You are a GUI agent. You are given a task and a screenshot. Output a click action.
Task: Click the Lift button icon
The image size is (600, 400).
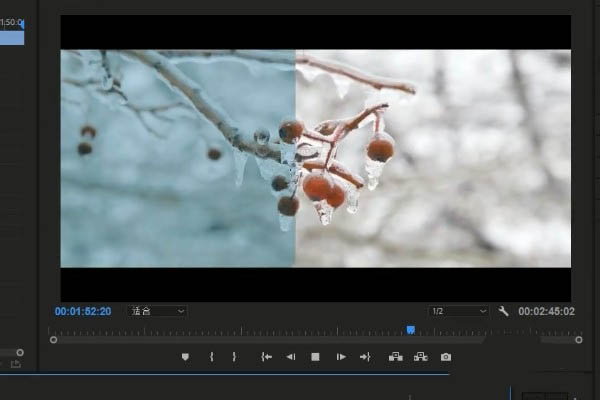[x=395, y=357]
